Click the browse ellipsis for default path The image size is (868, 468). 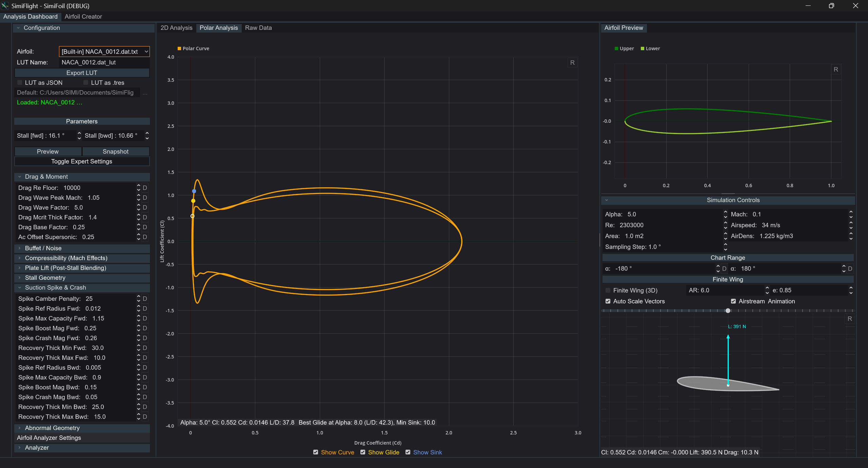point(145,93)
